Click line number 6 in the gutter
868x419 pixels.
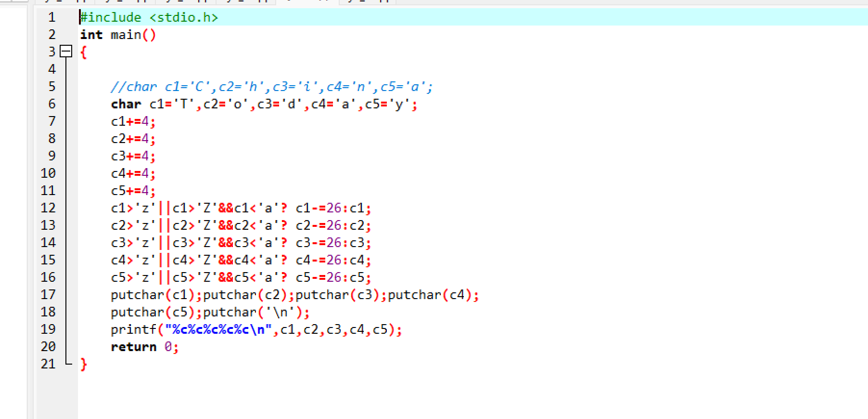[52, 104]
